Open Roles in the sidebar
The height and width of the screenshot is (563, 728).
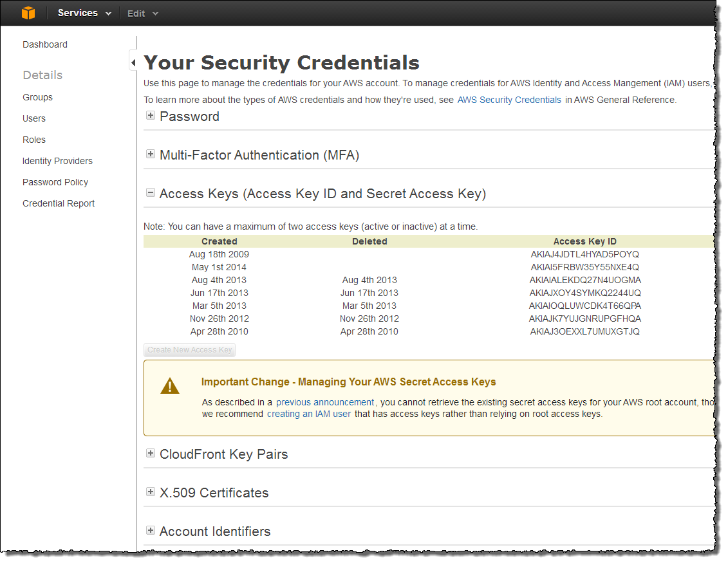(34, 140)
